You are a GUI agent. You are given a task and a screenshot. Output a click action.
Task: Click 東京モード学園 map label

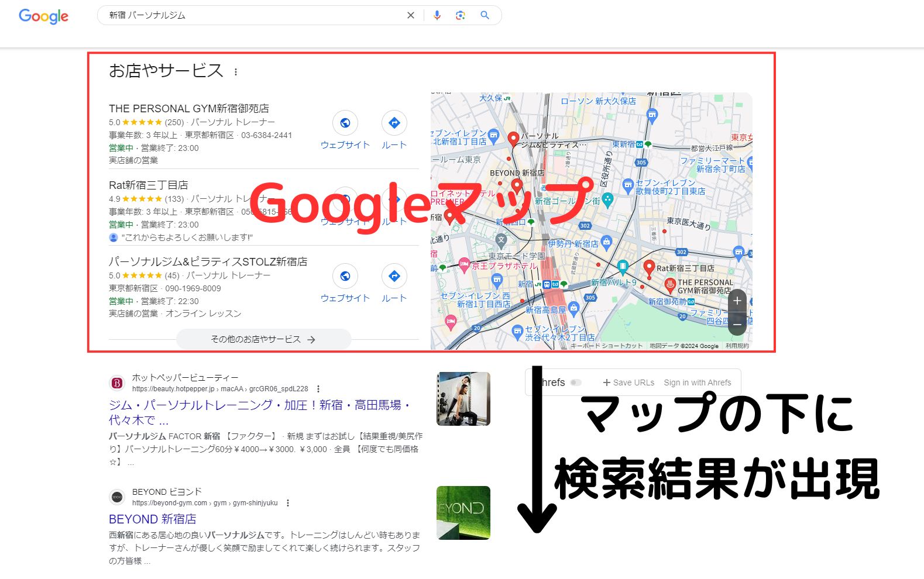[517, 256]
